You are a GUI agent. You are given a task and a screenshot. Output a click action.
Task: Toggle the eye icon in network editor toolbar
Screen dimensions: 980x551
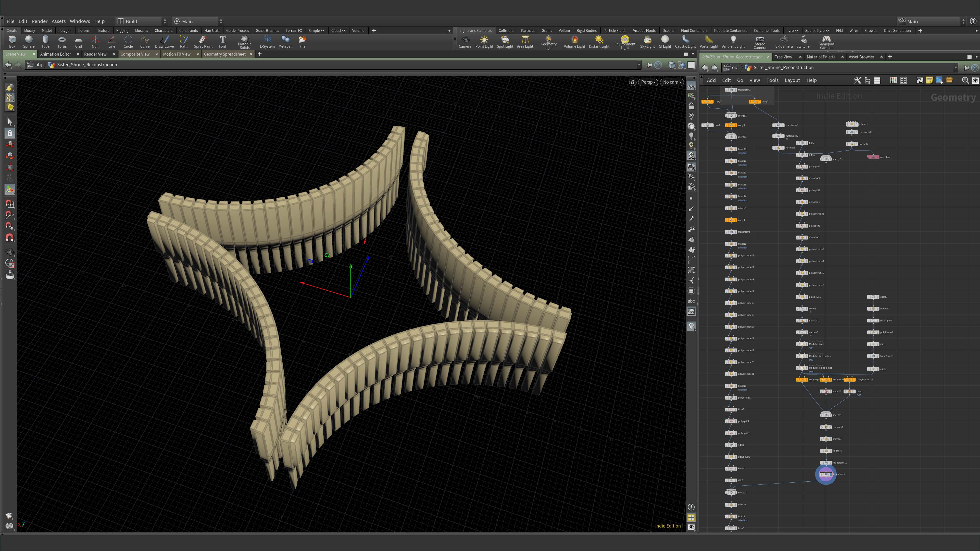[975, 80]
